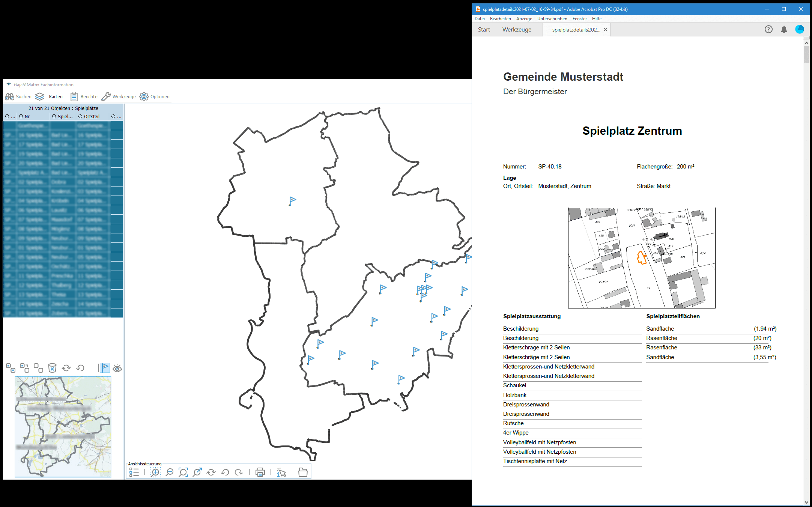This screenshot has height=507, width=812.
Task: Open the legend list icon in Ansichtssteuerung
Action: (x=134, y=472)
